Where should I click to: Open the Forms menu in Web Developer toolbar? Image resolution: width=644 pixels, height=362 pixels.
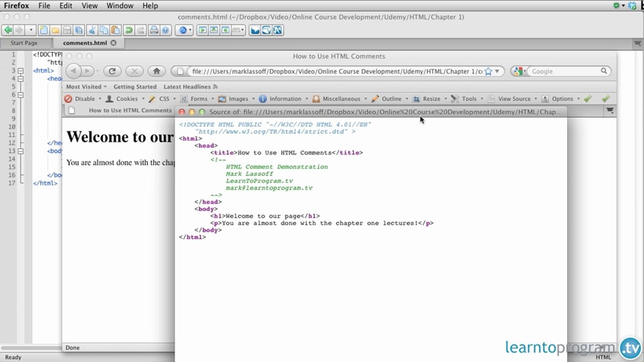coord(197,99)
